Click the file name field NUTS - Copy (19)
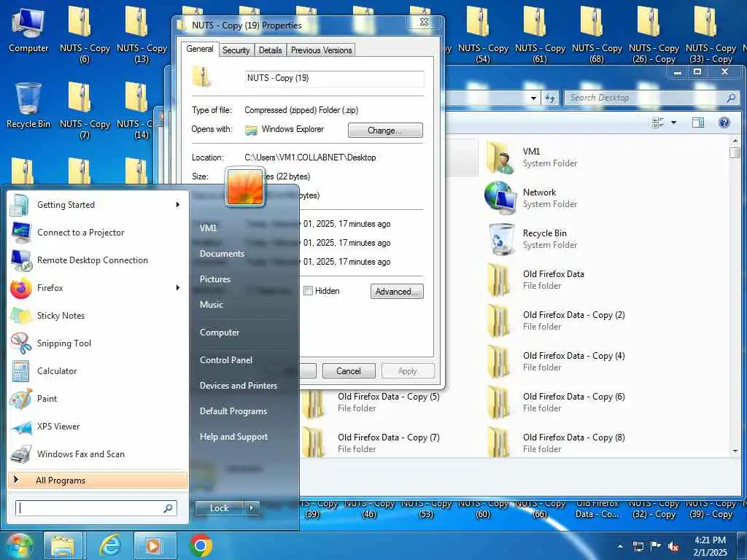 pos(334,78)
